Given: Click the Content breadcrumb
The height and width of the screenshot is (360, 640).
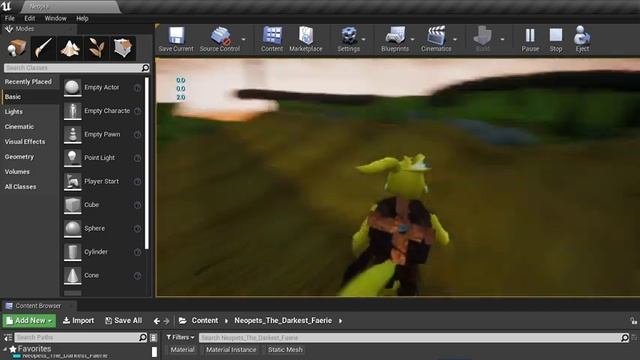Looking at the screenshot, I should (204, 321).
